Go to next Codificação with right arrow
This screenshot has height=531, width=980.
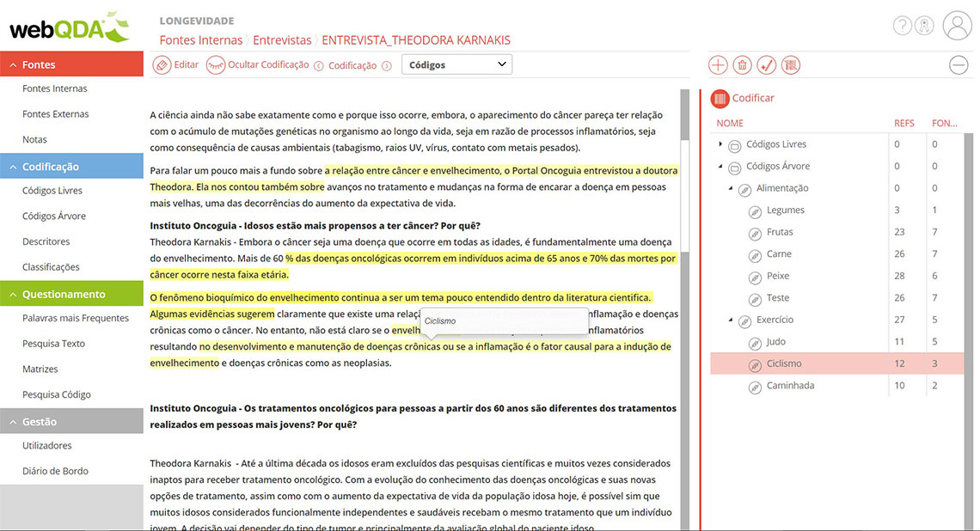click(x=387, y=65)
